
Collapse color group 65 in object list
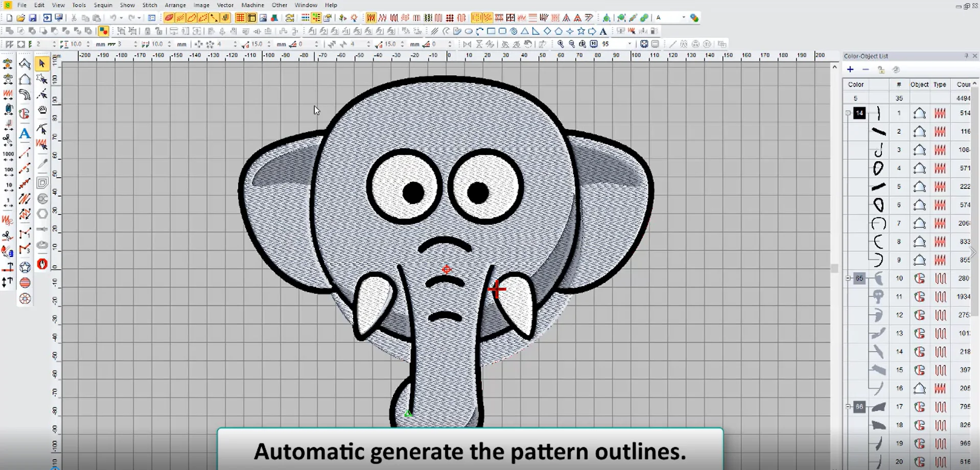pyautogui.click(x=848, y=278)
